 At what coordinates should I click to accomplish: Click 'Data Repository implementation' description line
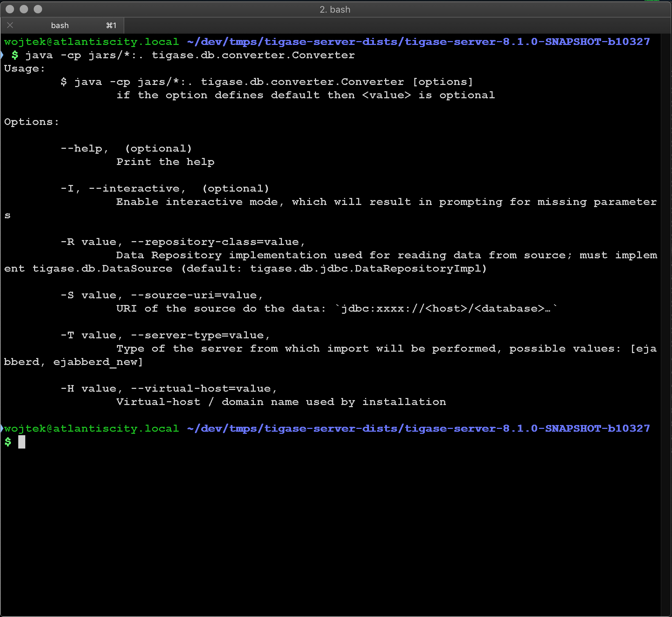387,255
